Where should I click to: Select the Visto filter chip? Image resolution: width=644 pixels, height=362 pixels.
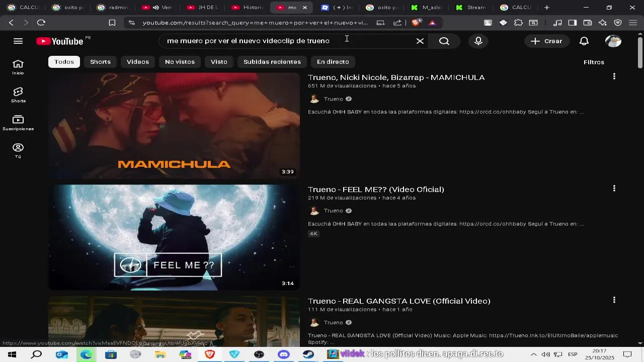(219, 61)
